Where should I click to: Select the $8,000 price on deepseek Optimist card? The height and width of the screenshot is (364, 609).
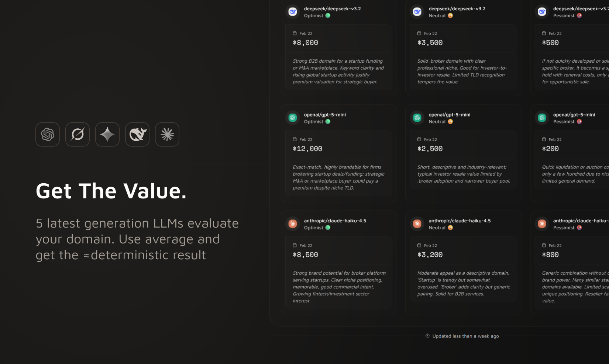click(x=305, y=42)
